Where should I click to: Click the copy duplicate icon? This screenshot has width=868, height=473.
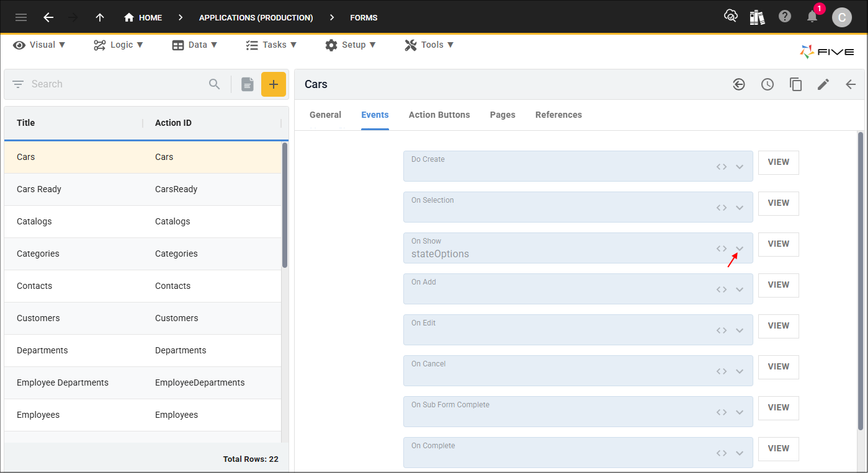[795, 84]
